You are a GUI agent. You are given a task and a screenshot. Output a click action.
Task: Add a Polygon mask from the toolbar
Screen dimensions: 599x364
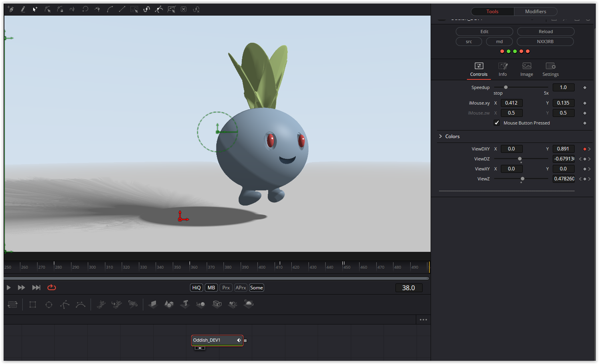tap(65, 305)
